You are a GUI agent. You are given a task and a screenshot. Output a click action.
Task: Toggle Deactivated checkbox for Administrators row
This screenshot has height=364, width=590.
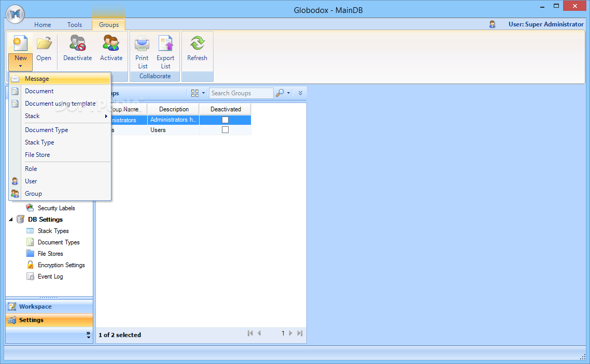click(225, 120)
